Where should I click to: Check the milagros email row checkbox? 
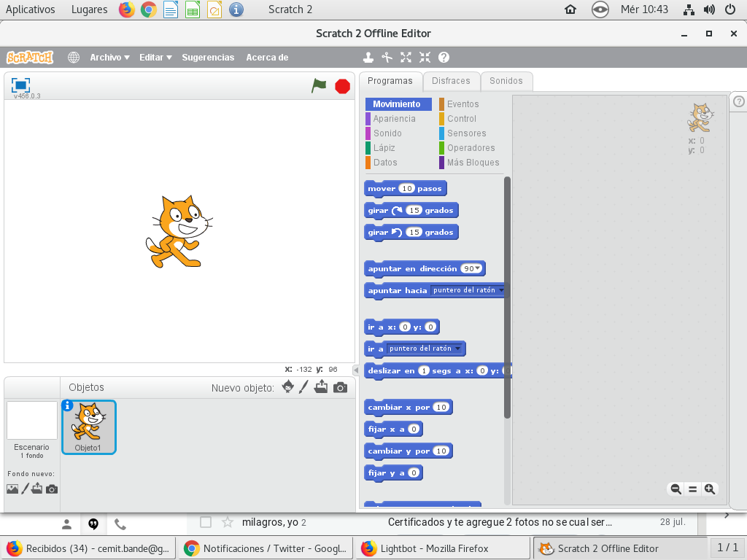pyautogui.click(x=206, y=522)
